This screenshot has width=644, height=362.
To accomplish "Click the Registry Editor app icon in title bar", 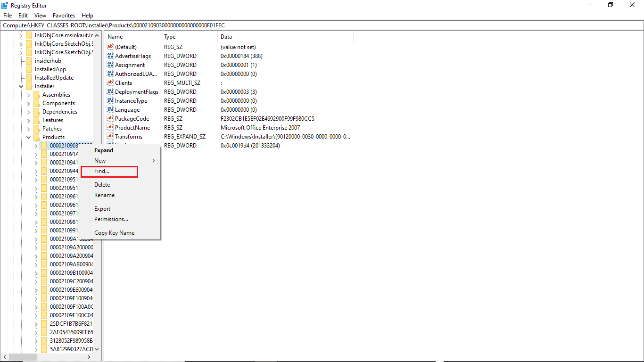I will (x=4, y=5).
